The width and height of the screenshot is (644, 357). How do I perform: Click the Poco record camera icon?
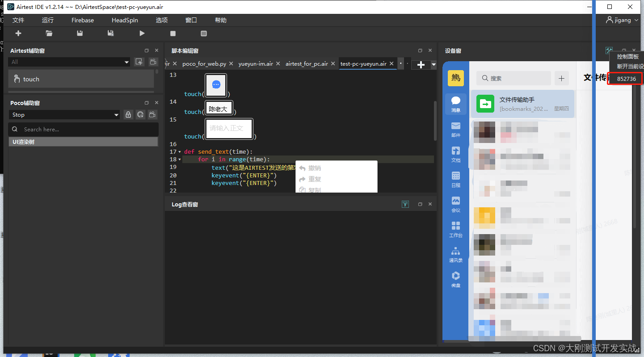pos(153,115)
